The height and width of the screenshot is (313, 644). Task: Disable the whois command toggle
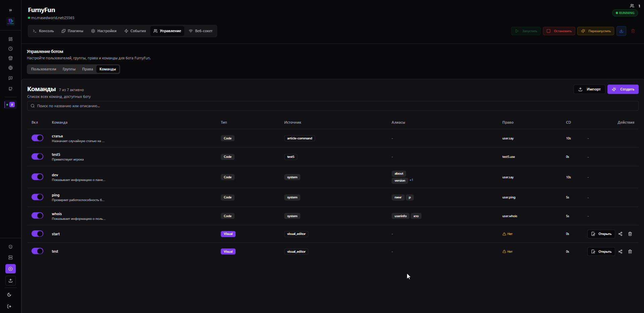coord(37,215)
